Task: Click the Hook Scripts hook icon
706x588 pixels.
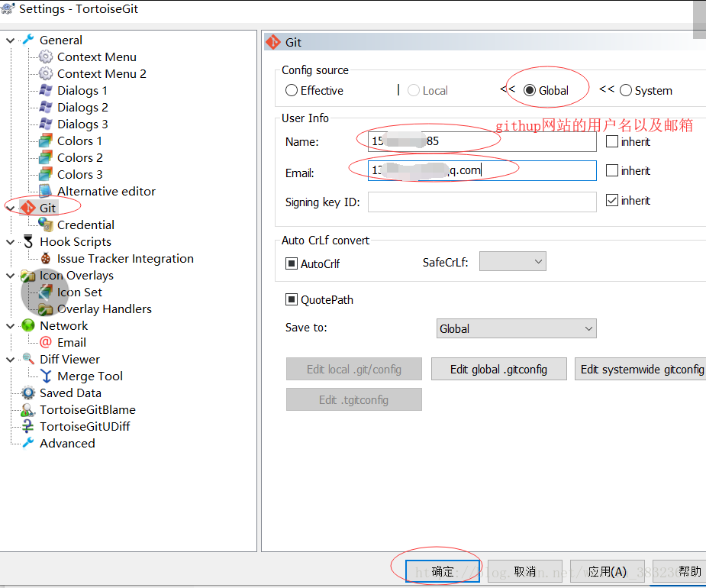Action: (28, 241)
